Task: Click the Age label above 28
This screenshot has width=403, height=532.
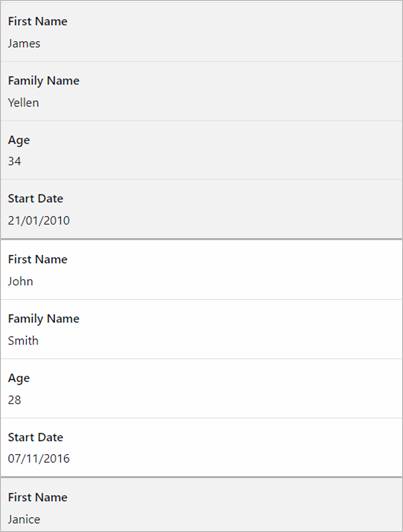Action: [x=19, y=378]
